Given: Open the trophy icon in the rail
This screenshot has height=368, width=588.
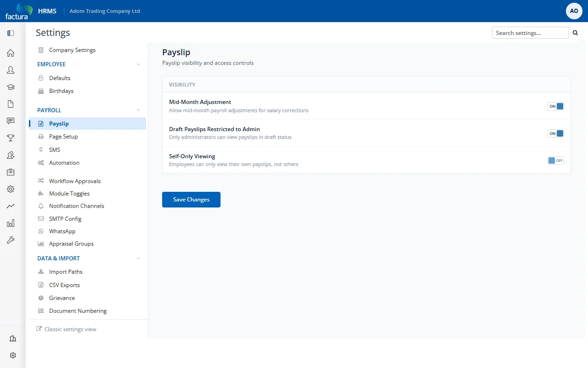Looking at the screenshot, I should 11,138.
